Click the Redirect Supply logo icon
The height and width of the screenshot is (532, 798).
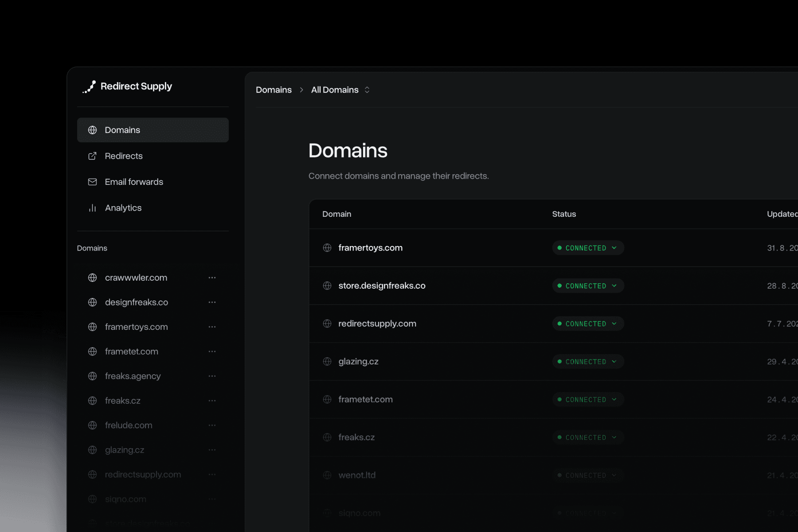point(89,86)
